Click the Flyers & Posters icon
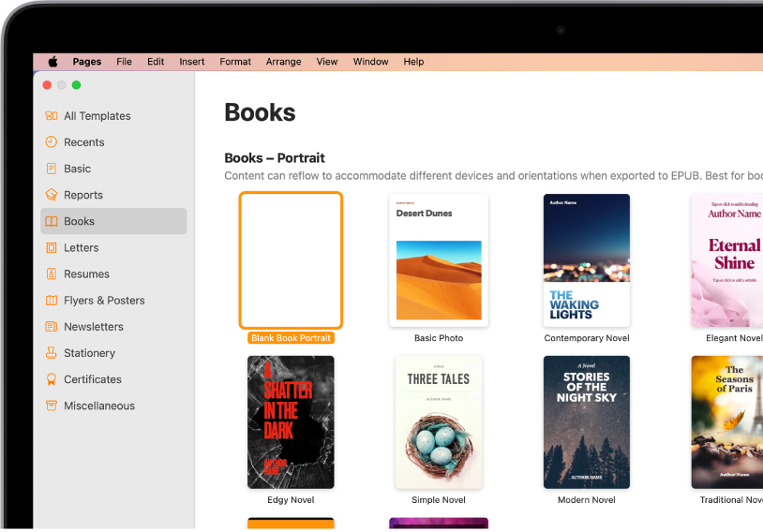 point(52,301)
